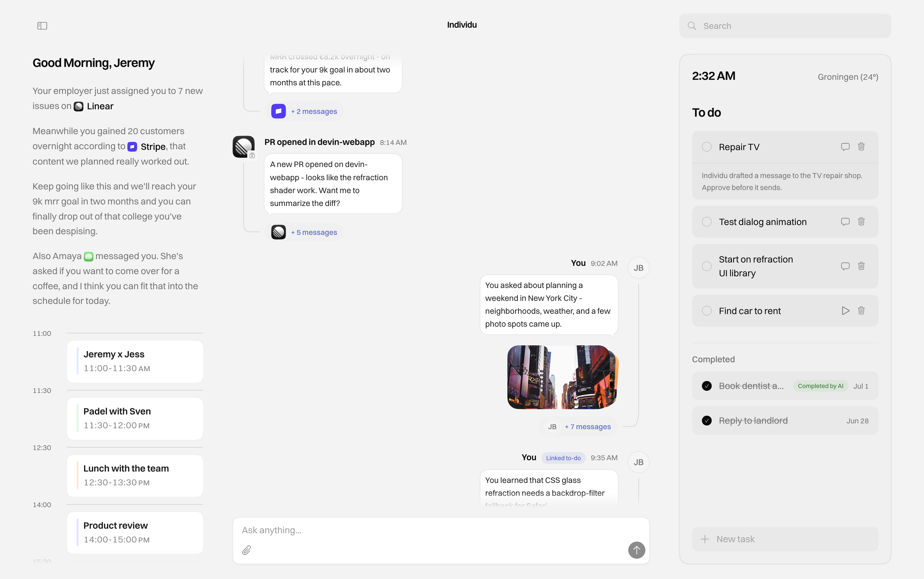The width and height of the screenshot is (924, 579).
Task: Click the attachment paperclip icon
Action: (x=247, y=550)
